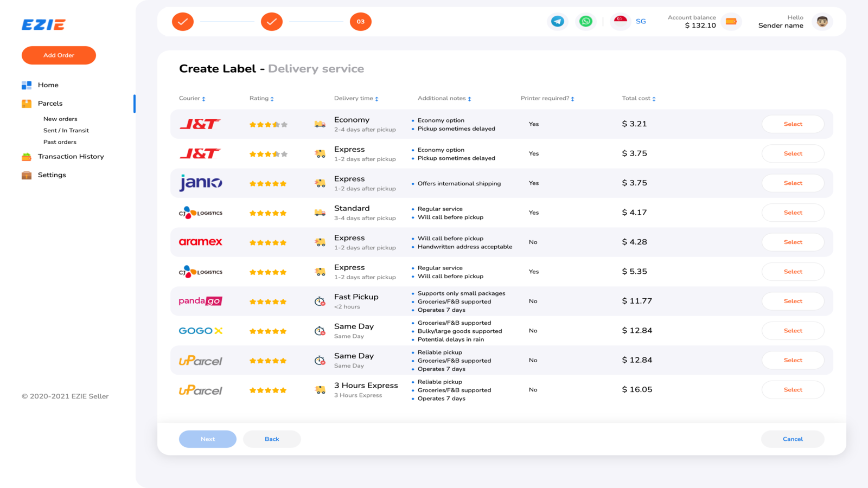Screen dimensions: 868x488
Task: Open the Telegram contact icon
Action: (x=558, y=21)
